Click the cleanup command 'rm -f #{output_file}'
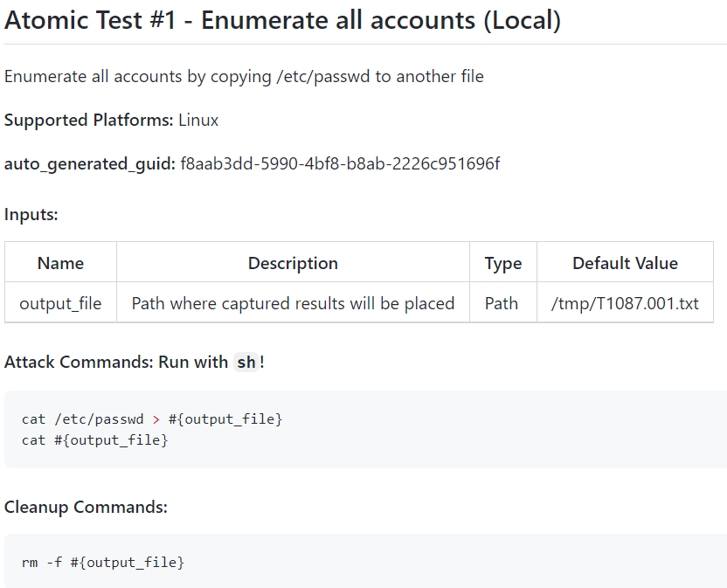 [103, 563]
